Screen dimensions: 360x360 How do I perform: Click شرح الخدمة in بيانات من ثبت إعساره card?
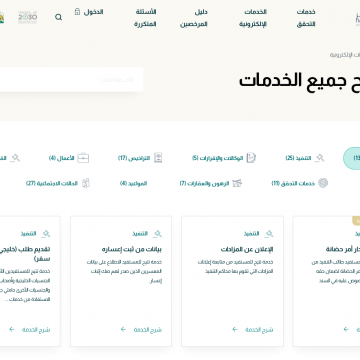click(x=148, y=330)
